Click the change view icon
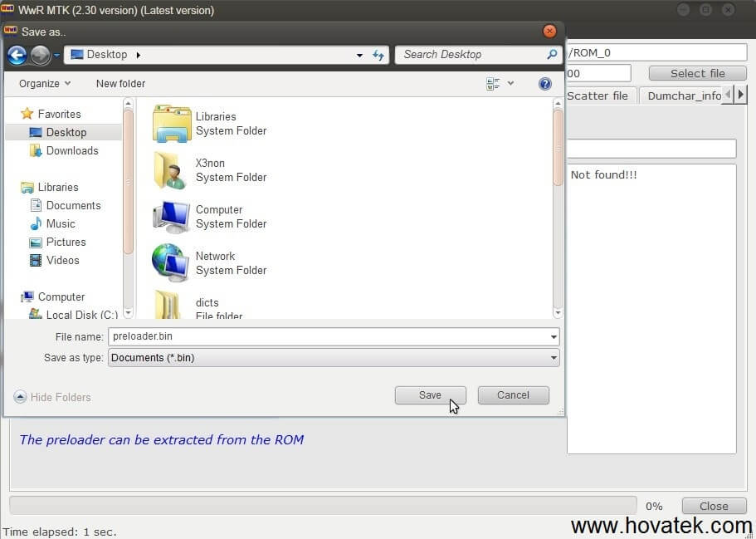 coord(493,84)
